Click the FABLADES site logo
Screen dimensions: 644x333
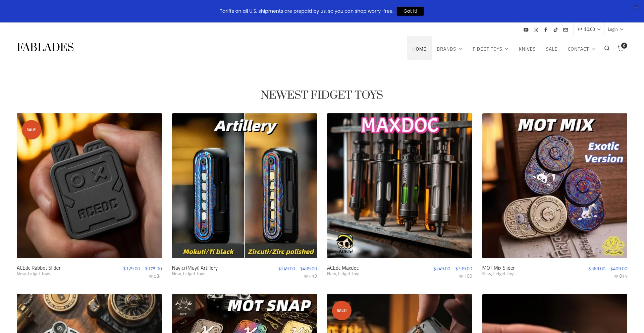coord(45,47)
